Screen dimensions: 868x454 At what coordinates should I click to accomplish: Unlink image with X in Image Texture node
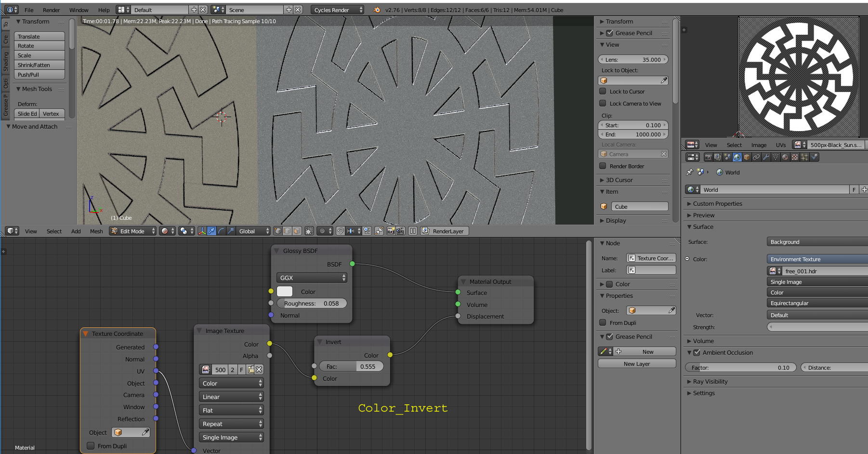pyautogui.click(x=259, y=370)
